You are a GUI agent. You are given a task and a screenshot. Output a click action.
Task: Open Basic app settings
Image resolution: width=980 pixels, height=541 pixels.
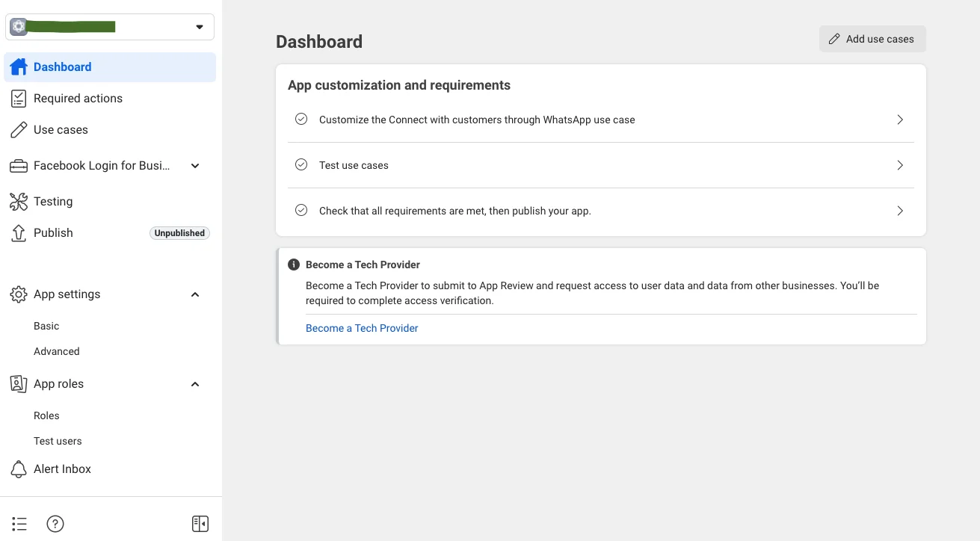tap(46, 326)
